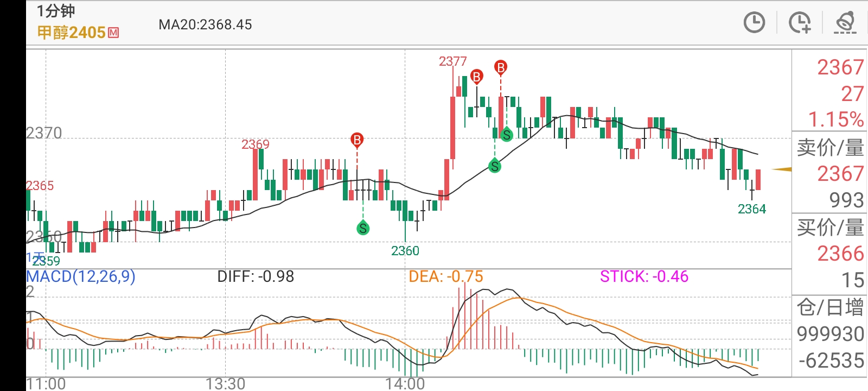Select the bid price 2366 value
The height and width of the screenshot is (391, 868).
[x=840, y=254]
